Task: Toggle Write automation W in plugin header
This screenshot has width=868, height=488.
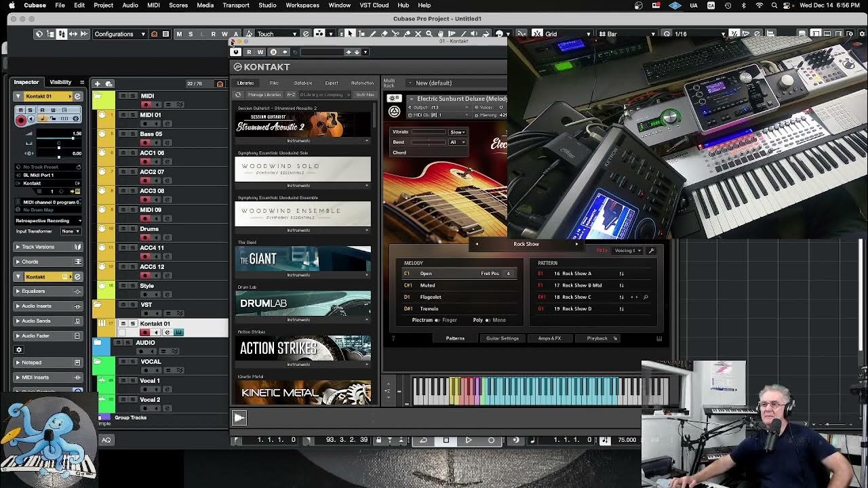Action: [x=260, y=52]
